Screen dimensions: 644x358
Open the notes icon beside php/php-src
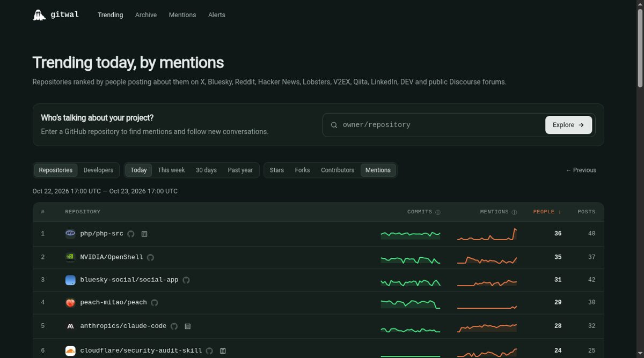point(144,234)
